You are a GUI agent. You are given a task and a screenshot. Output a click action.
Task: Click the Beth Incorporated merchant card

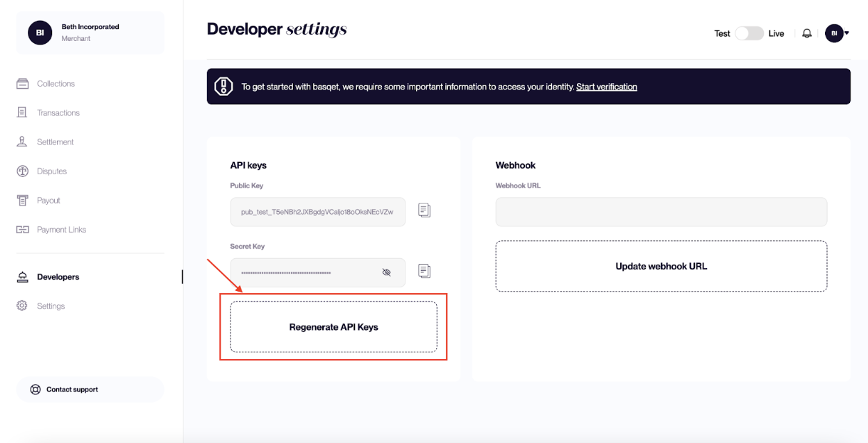pyautogui.click(x=90, y=33)
